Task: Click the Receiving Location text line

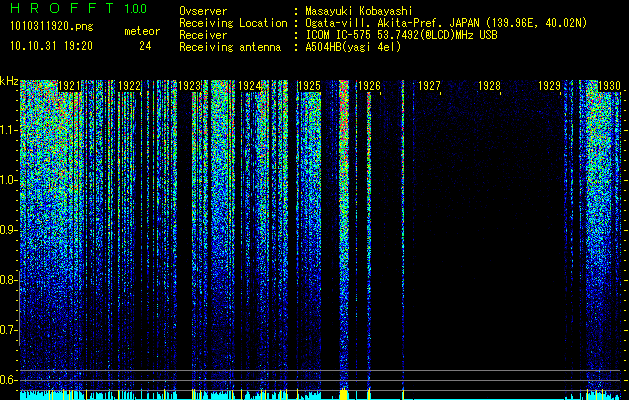Action: pos(383,23)
